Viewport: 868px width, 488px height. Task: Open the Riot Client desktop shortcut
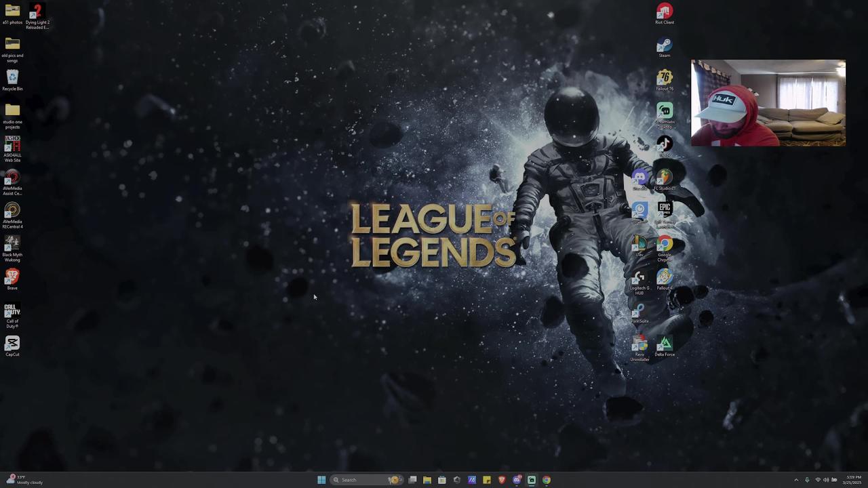pos(665,14)
